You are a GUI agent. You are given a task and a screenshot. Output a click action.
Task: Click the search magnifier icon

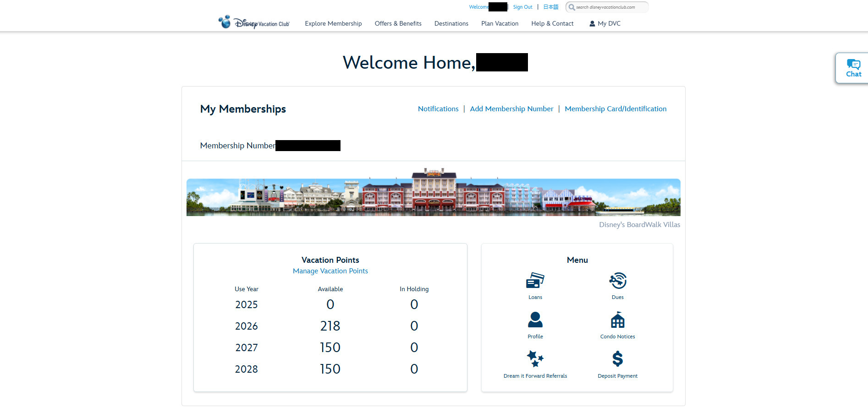click(x=571, y=7)
